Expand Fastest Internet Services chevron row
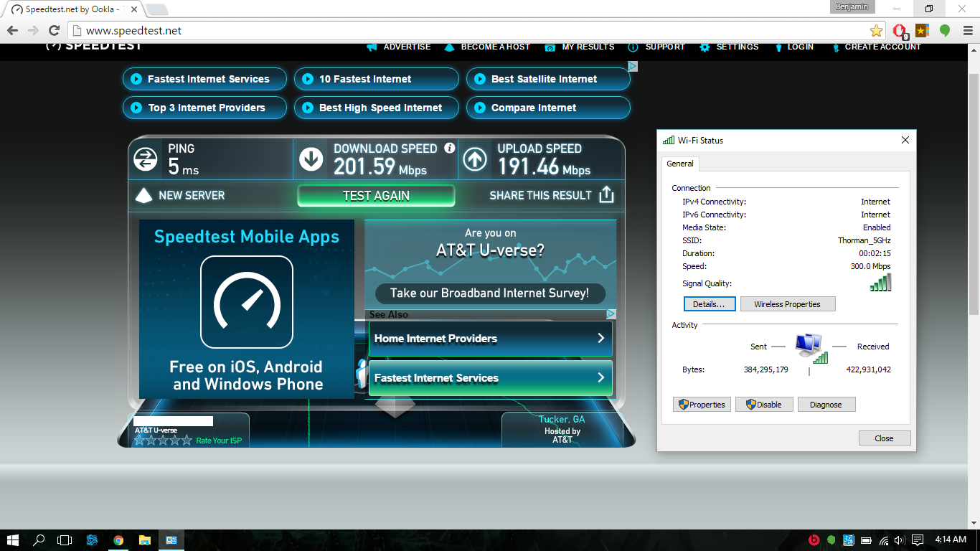 (x=491, y=378)
